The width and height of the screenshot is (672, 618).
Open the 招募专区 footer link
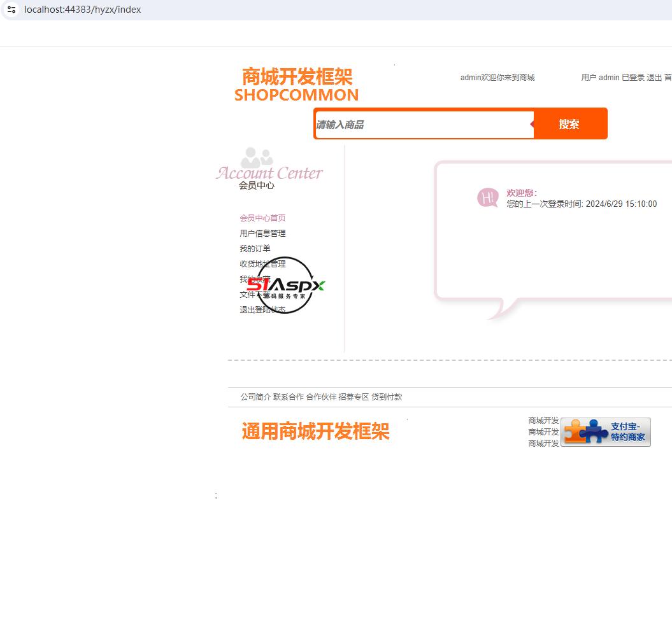click(354, 397)
